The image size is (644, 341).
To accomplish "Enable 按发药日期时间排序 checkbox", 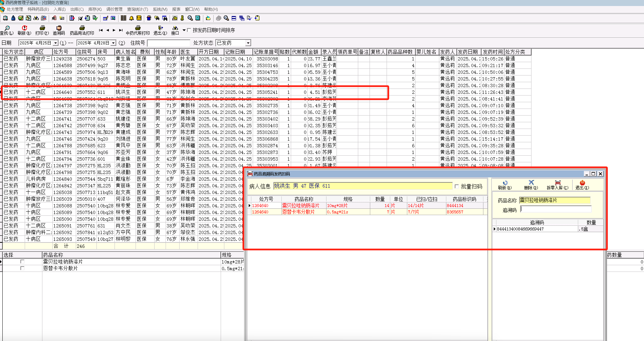I will [x=189, y=30].
